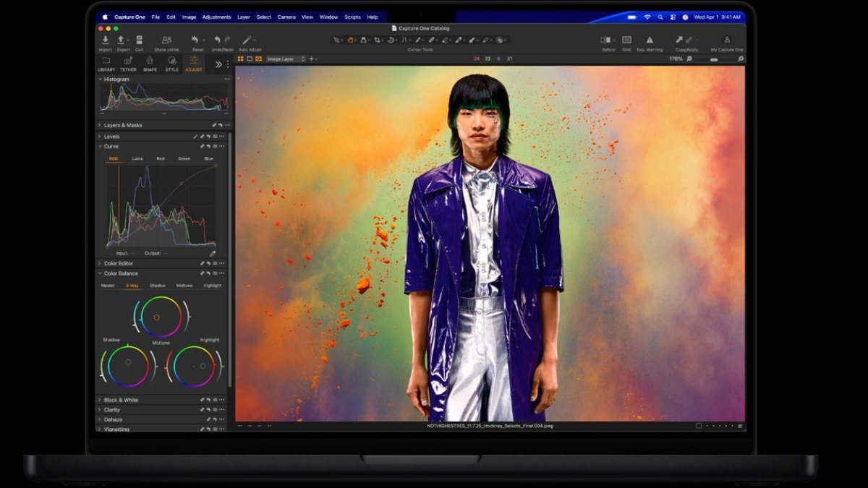868x488 pixels.
Task: Expand the Clarity panel
Action: pyautogui.click(x=100, y=410)
